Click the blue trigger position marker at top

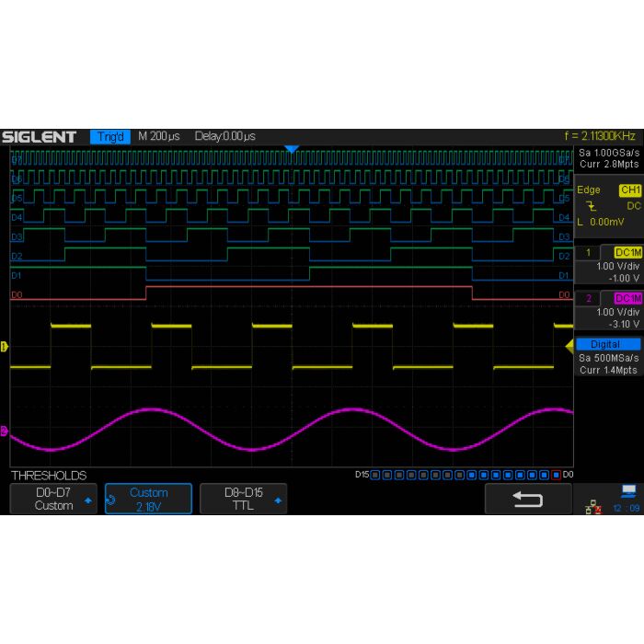292,149
